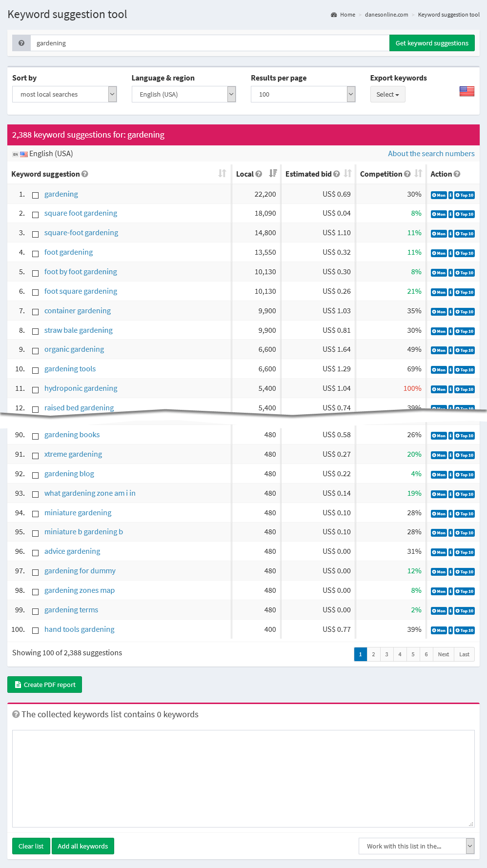
Task: Click Get keyword suggestions button
Action: click(x=432, y=43)
